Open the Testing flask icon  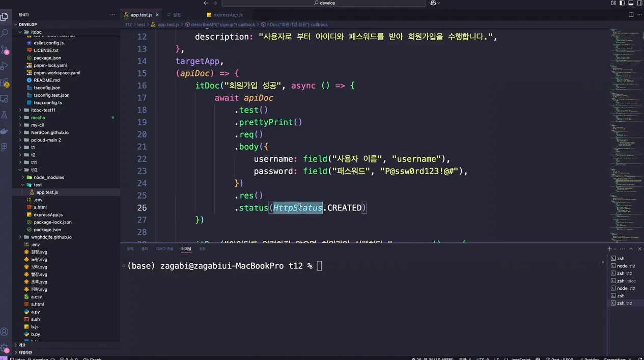(x=5, y=115)
